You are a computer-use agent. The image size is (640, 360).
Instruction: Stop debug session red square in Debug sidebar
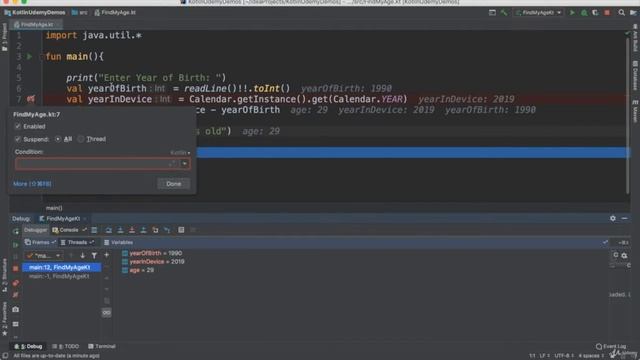click(16, 269)
